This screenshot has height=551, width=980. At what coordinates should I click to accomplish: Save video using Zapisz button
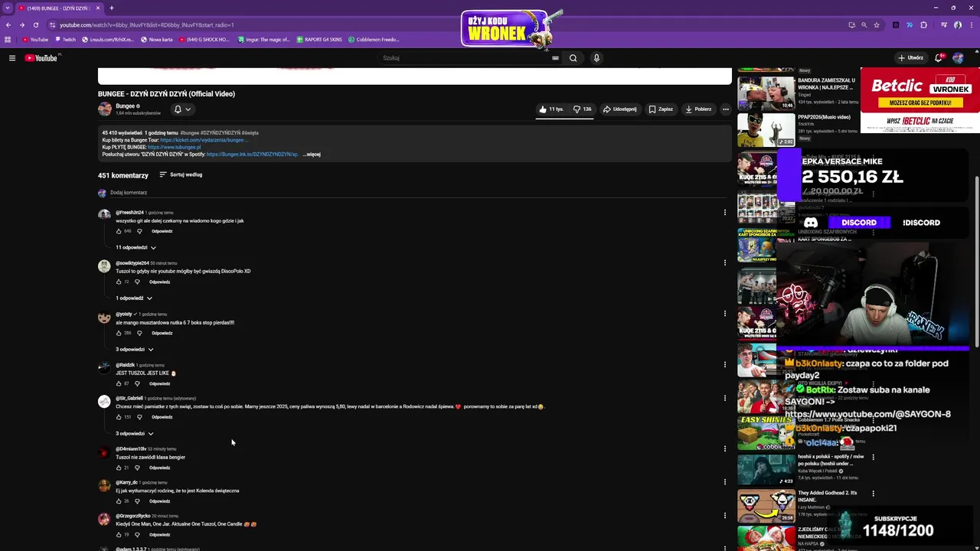(661, 109)
